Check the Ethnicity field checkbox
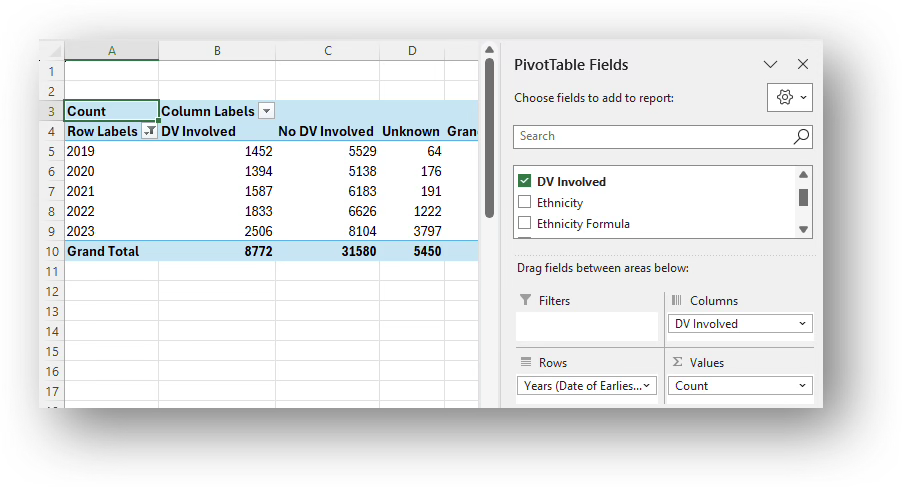Screen dimensions: 902x487 pos(524,203)
